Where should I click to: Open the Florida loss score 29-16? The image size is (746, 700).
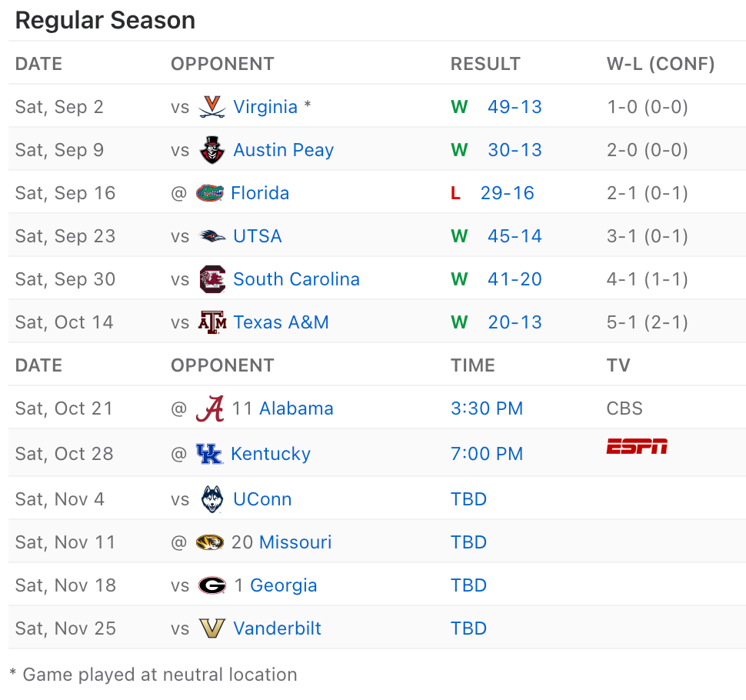507,192
